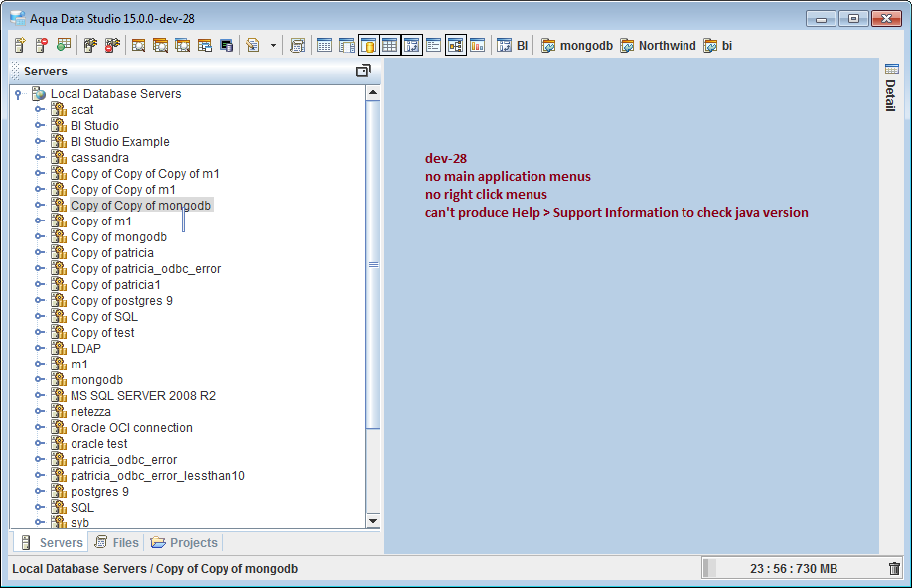This screenshot has width=912, height=588.
Task: Open the Detail side tab
Action: click(x=891, y=87)
